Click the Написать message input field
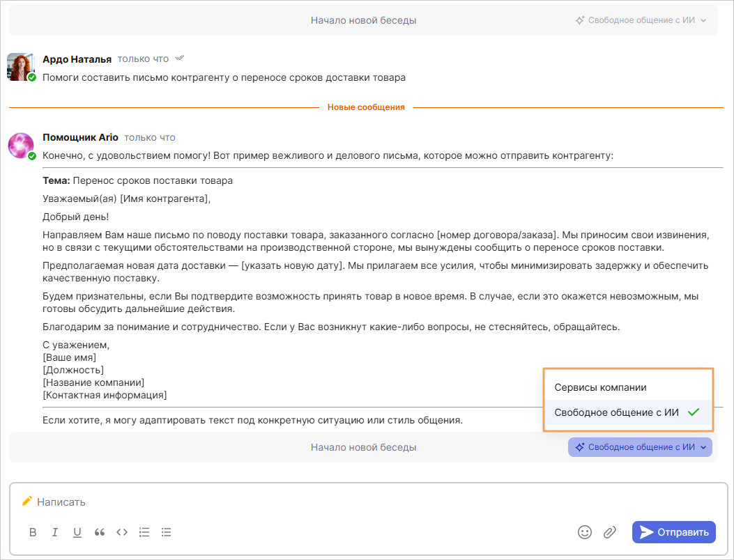Screen dimensions: 734x560 coord(279,501)
